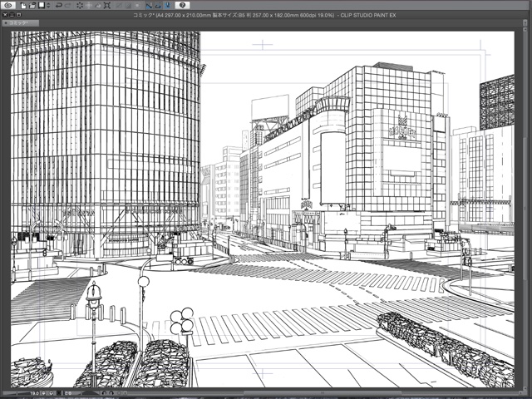This screenshot has width=532, height=399.
Task: Save the comic with the floppy icon
Action: (42, 5)
